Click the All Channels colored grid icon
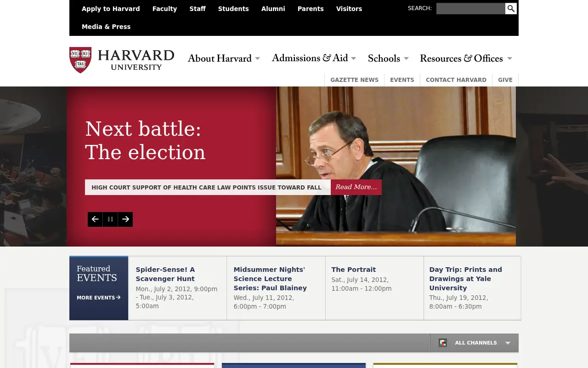588x368 pixels. tap(443, 343)
